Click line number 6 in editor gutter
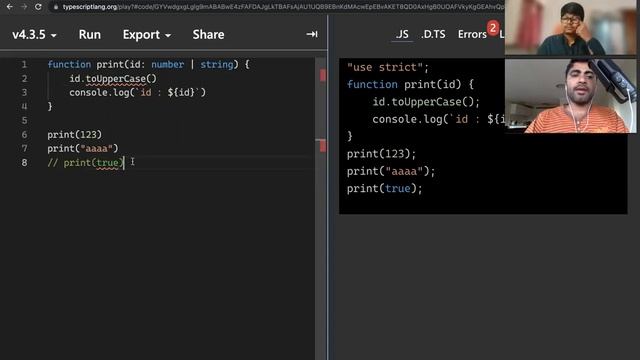The width and height of the screenshot is (640, 360). click(24, 135)
